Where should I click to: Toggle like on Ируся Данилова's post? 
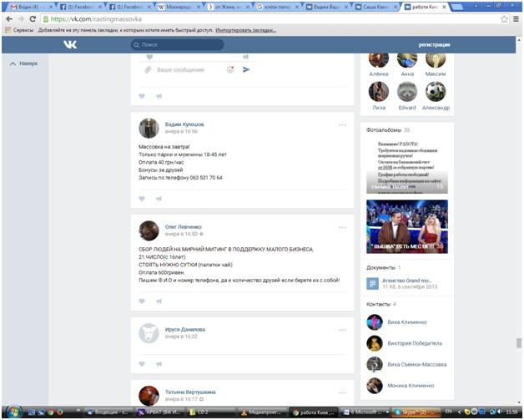pyautogui.click(x=142, y=363)
